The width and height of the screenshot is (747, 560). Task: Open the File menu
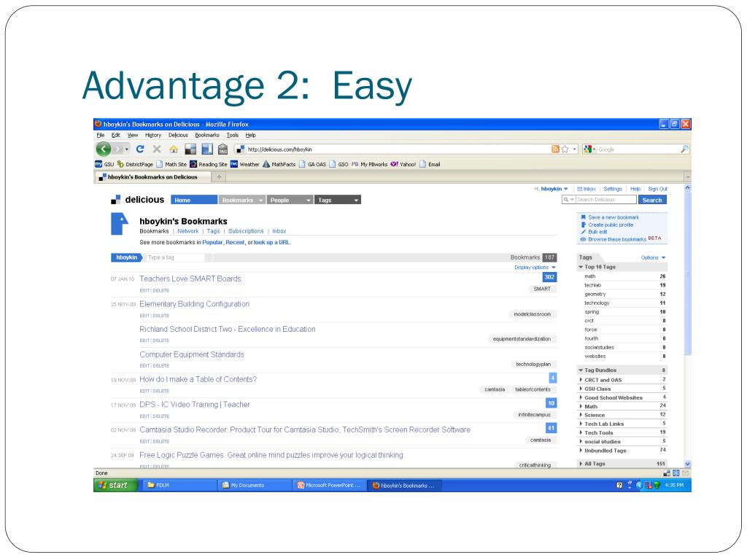coord(100,135)
